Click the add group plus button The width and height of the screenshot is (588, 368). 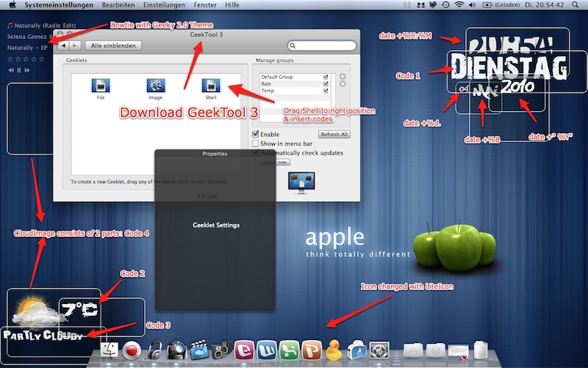[x=343, y=77]
